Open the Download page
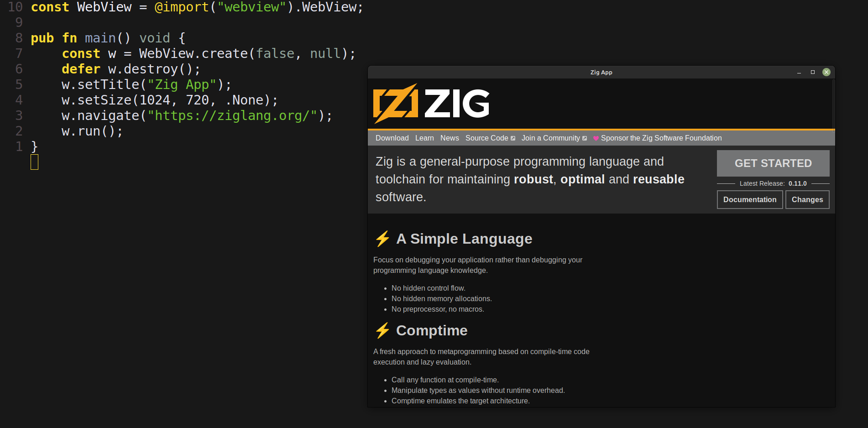Image resolution: width=868 pixels, height=428 pixels. (x=392, y=138)
